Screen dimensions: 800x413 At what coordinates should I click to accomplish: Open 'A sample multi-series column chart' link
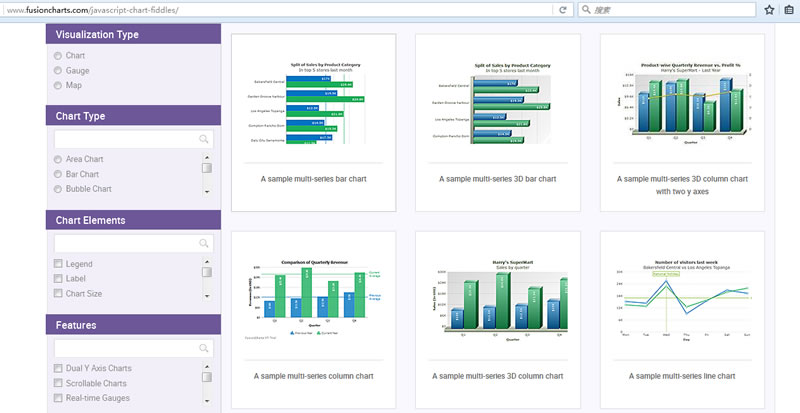[x=316, y=376]
